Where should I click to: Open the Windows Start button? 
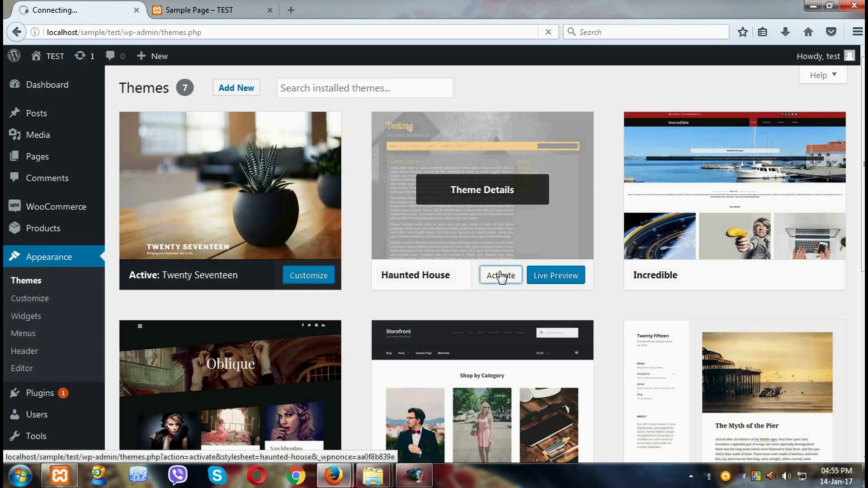point(20,476)
